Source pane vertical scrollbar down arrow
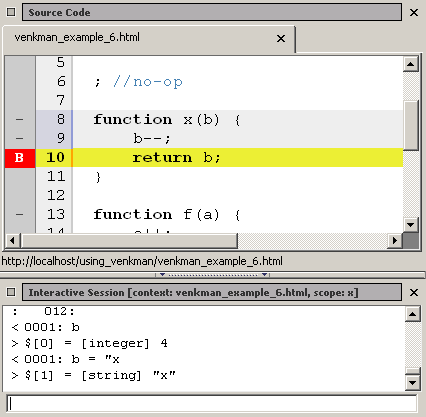Screen dimensions: 426x417 (411, 224)
